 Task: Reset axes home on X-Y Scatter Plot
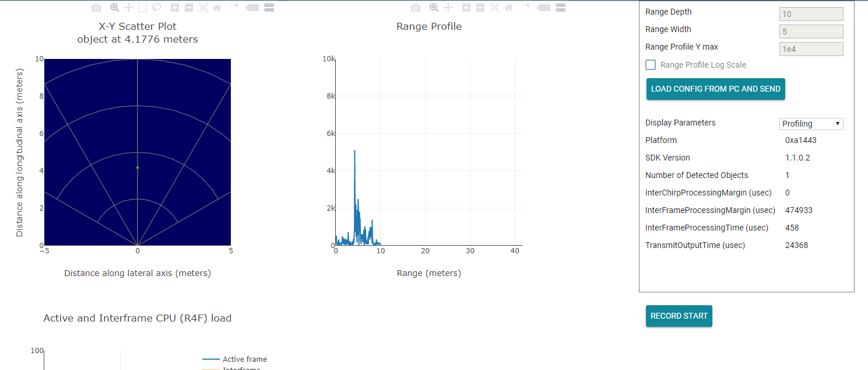pyautogui.click(x=217, y=8)
